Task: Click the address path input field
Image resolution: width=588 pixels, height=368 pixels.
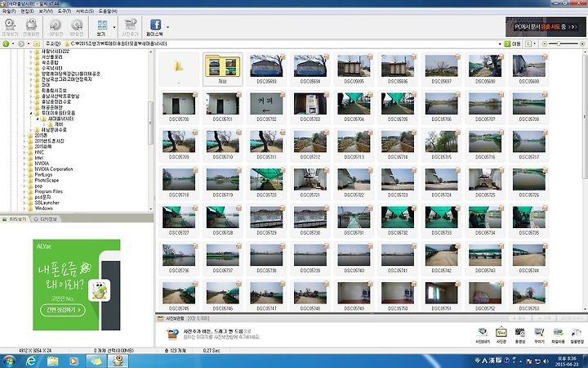Action: click(x=283, y=44)
